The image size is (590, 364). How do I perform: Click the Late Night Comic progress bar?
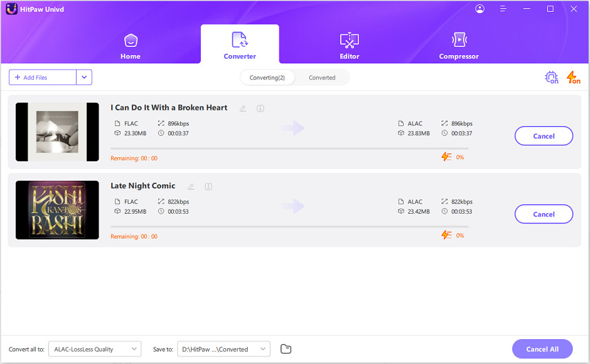click(x=289, y=227)
